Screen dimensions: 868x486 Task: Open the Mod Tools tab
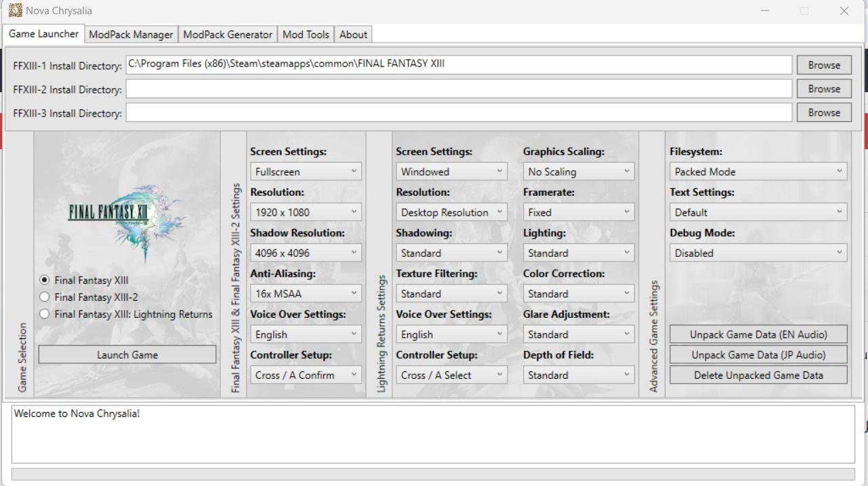pyautogui.click(x=306, y=35)
